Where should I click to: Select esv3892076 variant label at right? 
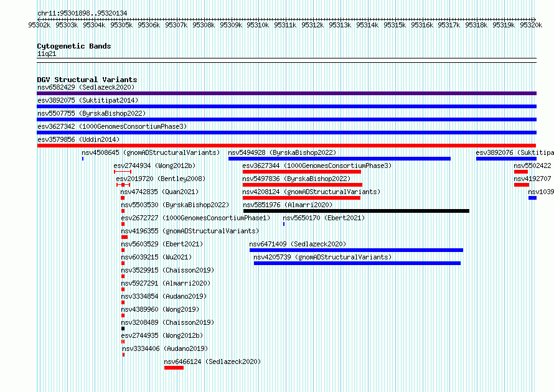click(x=515, y=152)
